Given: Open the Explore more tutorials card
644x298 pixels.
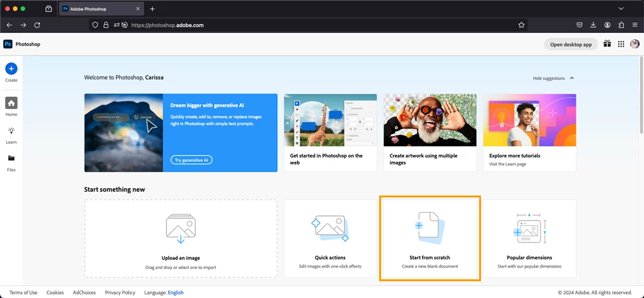Looking at the screenshot, I should [x=529, y=133].
